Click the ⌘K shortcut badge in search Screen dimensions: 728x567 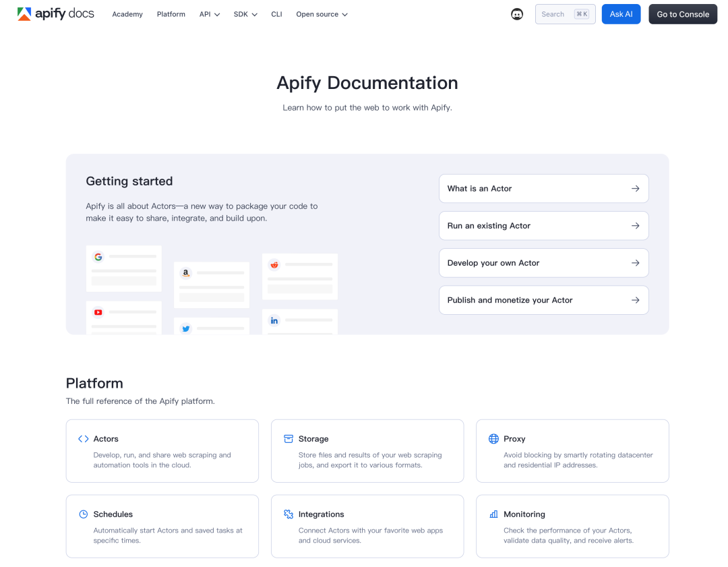tap(582, 14)
